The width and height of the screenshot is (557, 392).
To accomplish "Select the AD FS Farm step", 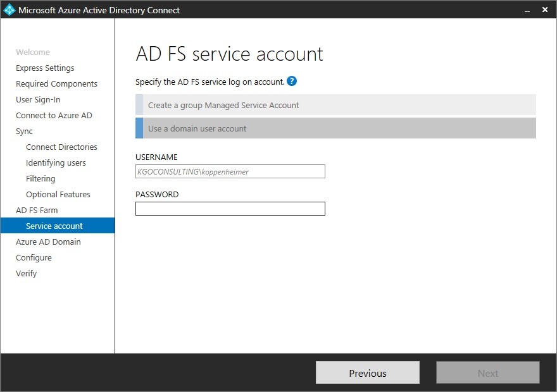I will coord(37,210).
